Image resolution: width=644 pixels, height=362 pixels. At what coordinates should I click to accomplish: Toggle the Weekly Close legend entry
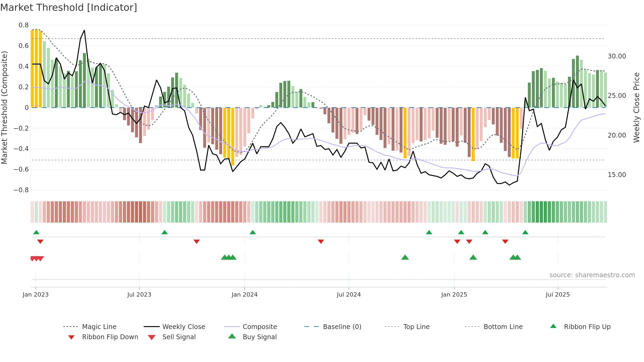click(174, 327)
